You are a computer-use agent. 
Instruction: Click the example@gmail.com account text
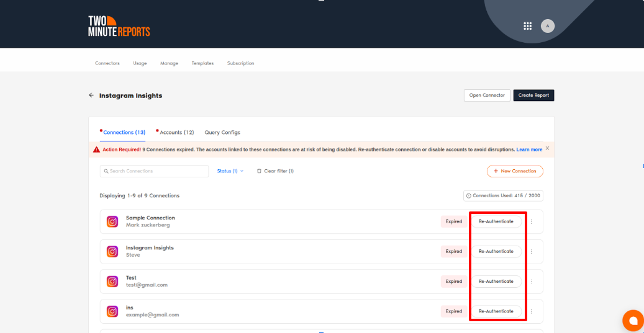[152, 315]
